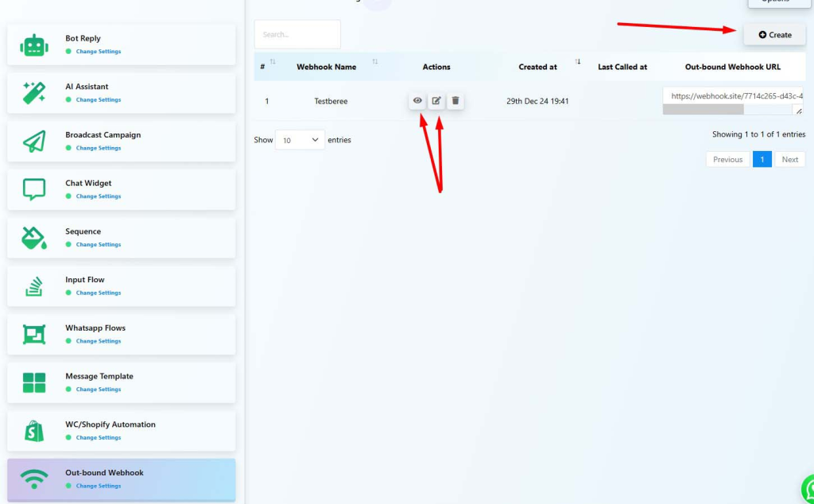814x504 pixels.
Task: Click the webhook search input field
Action: point(297,34)
